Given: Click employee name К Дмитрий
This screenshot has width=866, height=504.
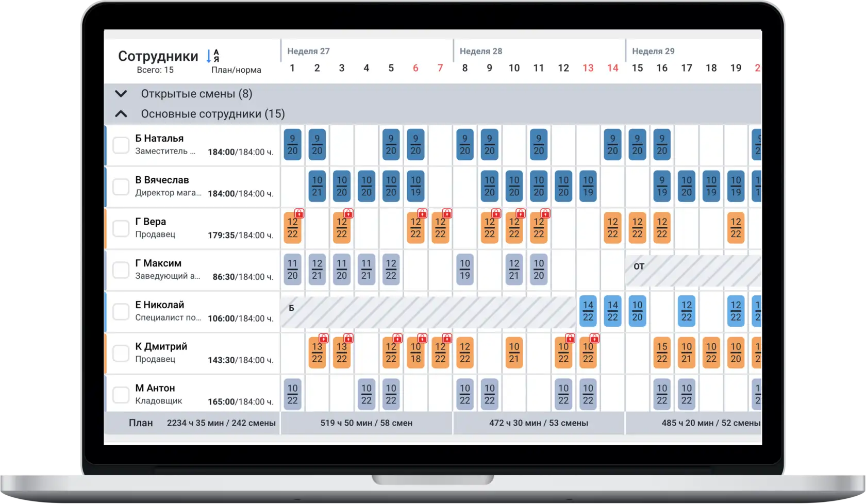Looking at the screenshot, I should click(x=161, y=346).
